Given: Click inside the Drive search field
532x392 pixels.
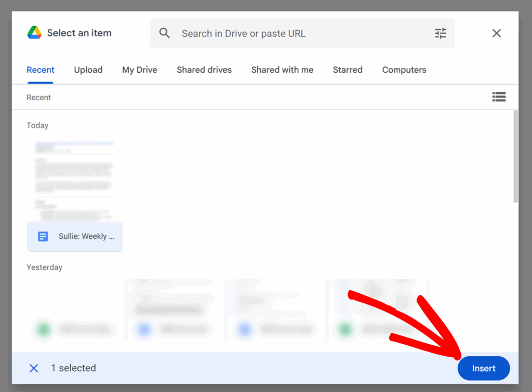Looking at the screenshot, I should 286,33.
